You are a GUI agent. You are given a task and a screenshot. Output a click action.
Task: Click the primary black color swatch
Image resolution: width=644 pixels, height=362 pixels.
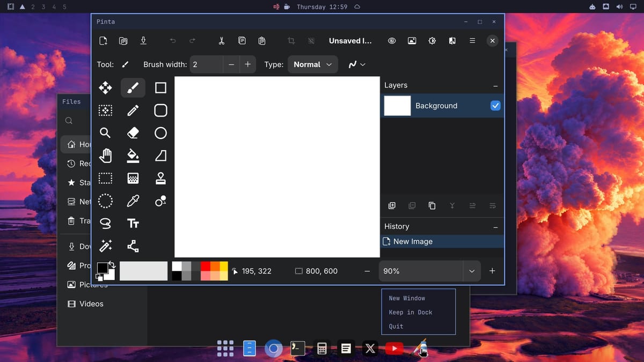pos(103,268)
